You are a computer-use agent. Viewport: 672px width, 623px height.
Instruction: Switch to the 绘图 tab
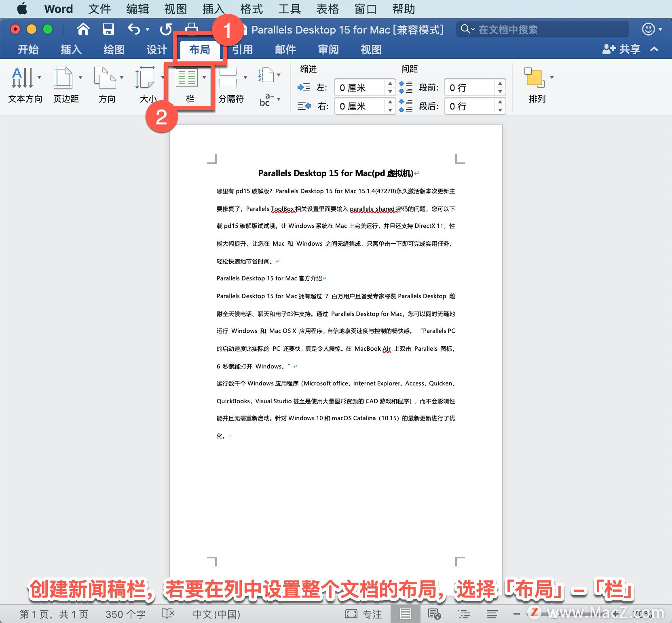(114, 50)
